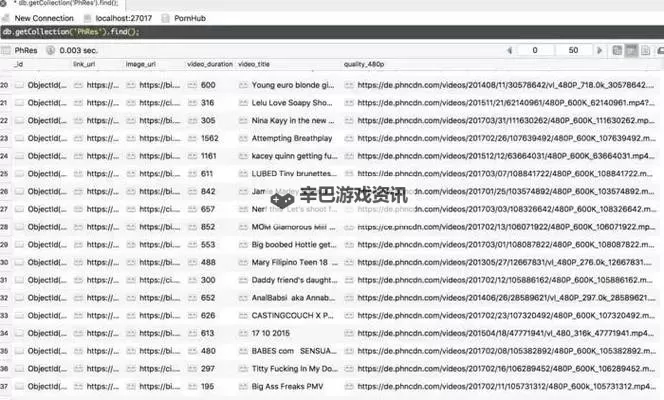Select the video_duration value 297
Screen dimensions: 664x400
208,369
